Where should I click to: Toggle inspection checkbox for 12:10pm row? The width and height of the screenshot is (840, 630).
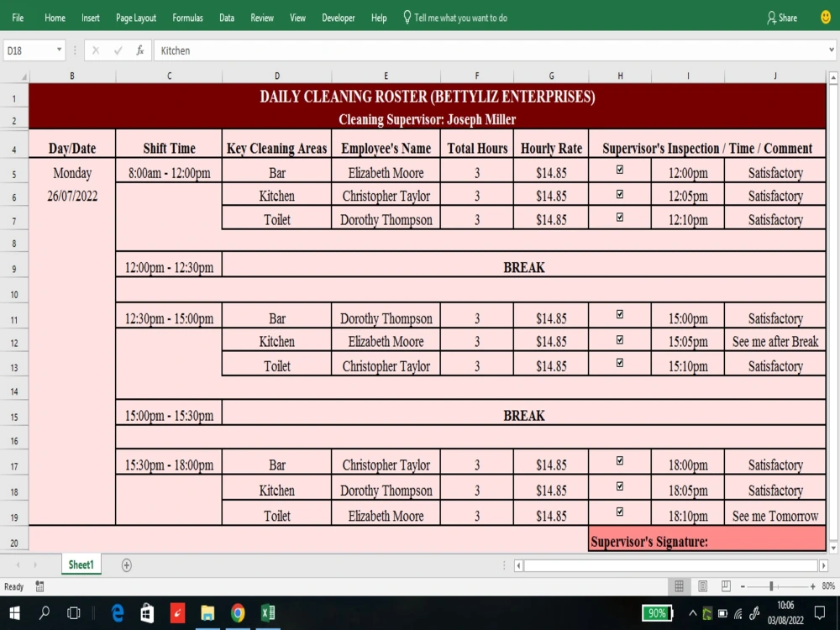[620, 217]
